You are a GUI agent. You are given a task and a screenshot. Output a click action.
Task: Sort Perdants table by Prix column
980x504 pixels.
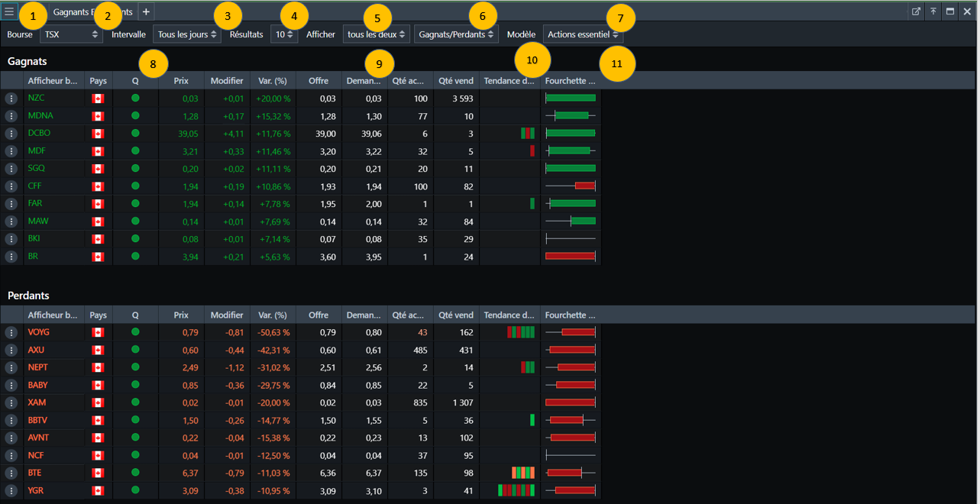(181, 315)
